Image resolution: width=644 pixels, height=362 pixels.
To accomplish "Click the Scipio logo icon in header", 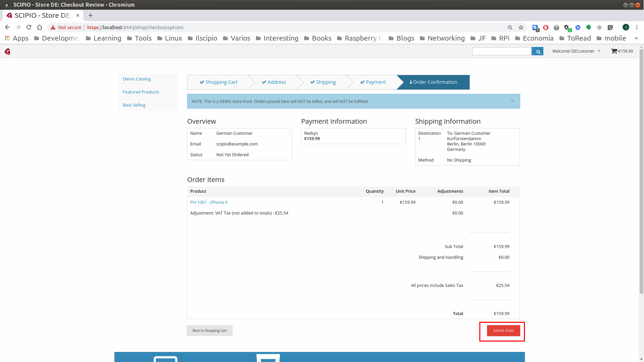I will pyautogui.click(x=7, y=51).
